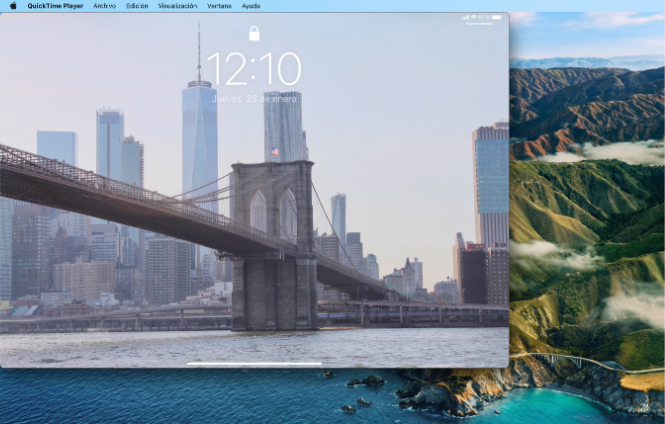The height and width of the screenshot is (424, 665).
Task: Click the home indicator bar at bottom
Action: coord(254,363)
